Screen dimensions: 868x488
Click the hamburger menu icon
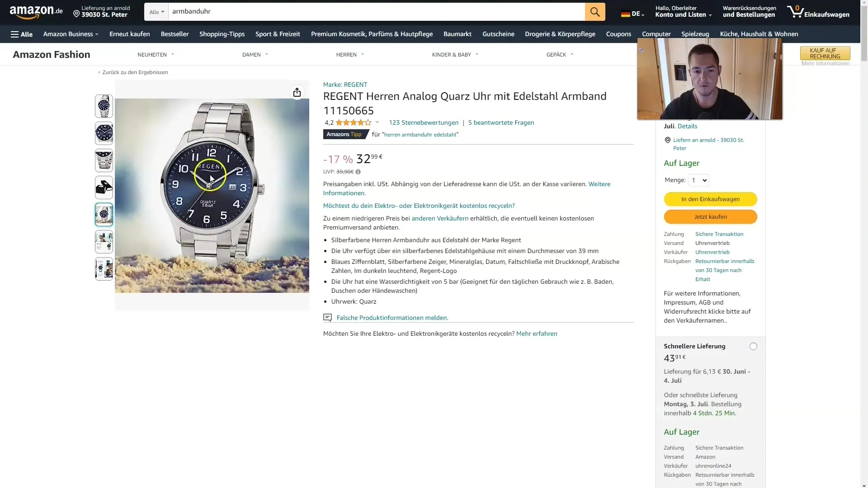(14, 34)
